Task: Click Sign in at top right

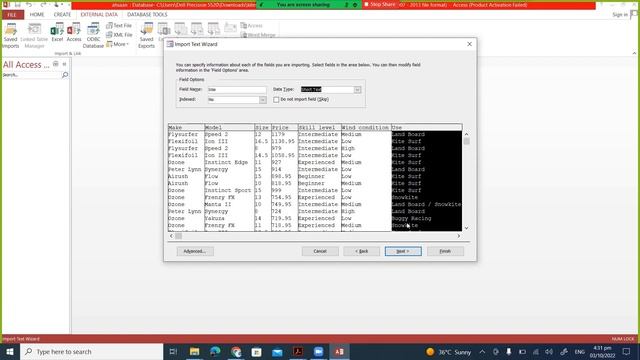Action: pyautogui.click(x=620, y=15)
